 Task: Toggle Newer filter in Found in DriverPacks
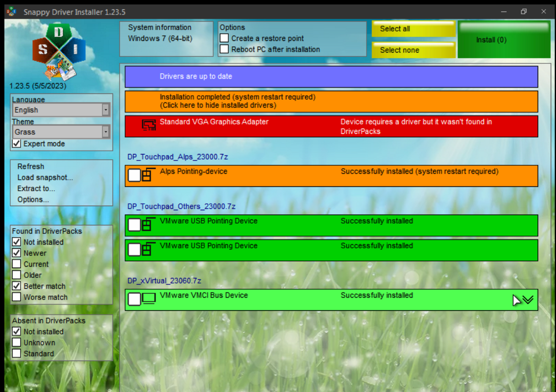16,252
